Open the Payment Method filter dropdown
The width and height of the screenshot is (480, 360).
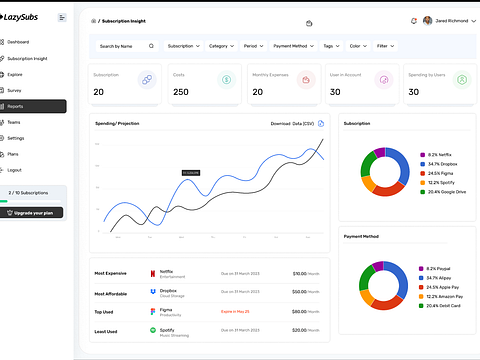tap(293, 46)
